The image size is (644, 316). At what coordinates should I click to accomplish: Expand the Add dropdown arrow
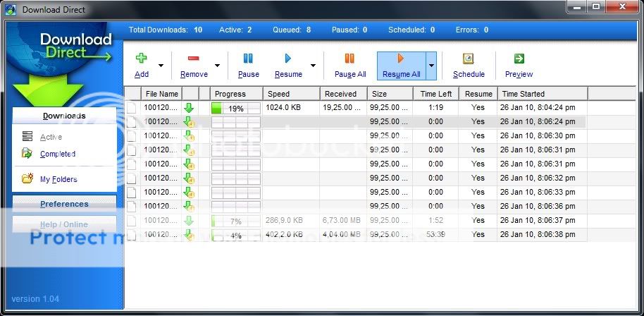(161, 66)
